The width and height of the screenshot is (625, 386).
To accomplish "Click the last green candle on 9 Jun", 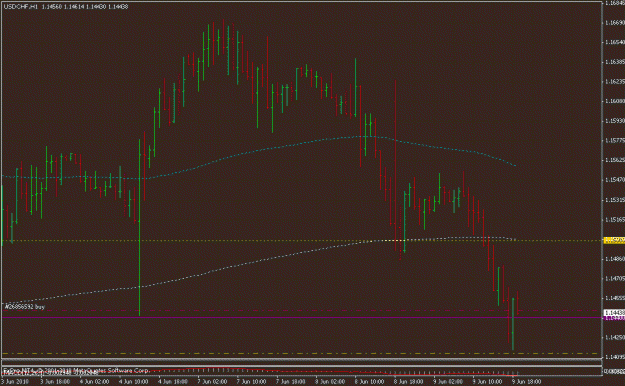I will coord(513,324).
